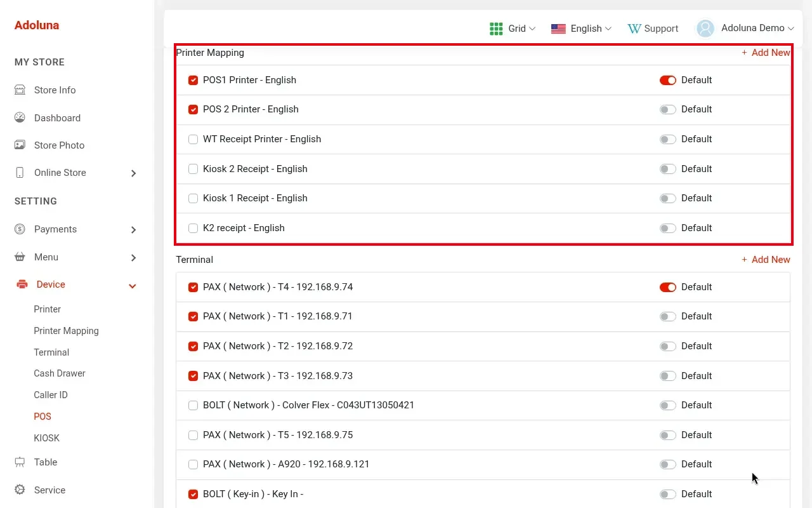The height and width of the screenshot is (508, 812).
Task: Click the green Grid layout icon
Action: coord(496,29)
